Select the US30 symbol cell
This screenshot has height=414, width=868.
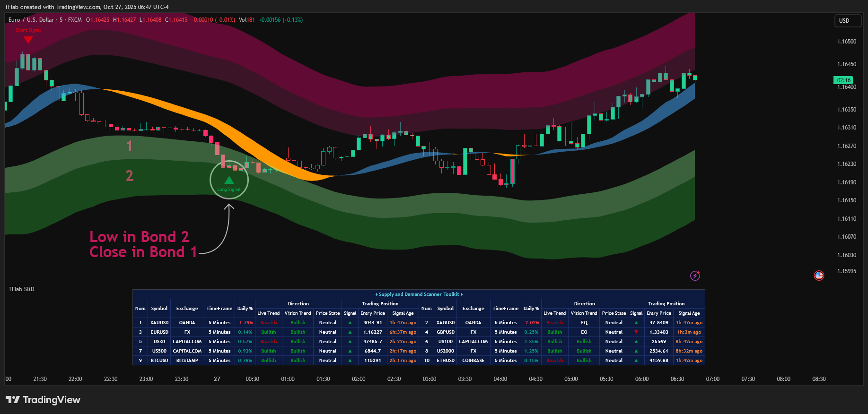coord(159,342)
